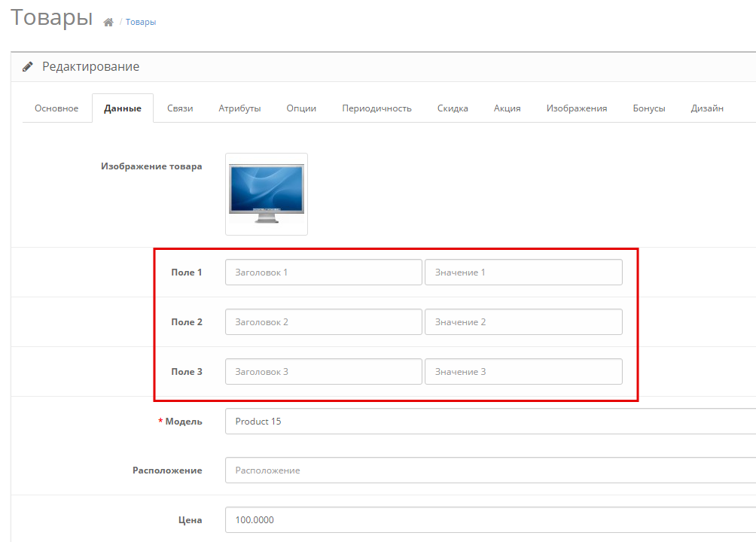This screenshot has height=542, width=756.
Task: Select the Заголовок 3 input
Action: [x=324, y=372]
